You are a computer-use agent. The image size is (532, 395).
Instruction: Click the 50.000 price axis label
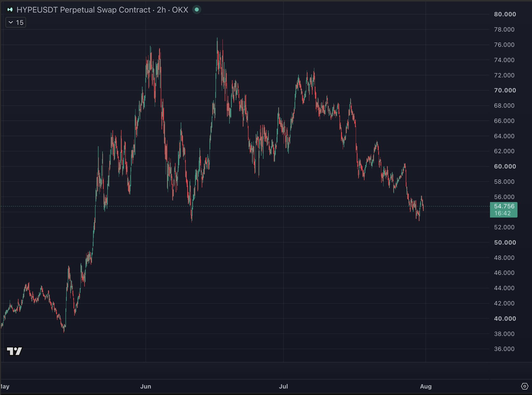click(505, 242)
